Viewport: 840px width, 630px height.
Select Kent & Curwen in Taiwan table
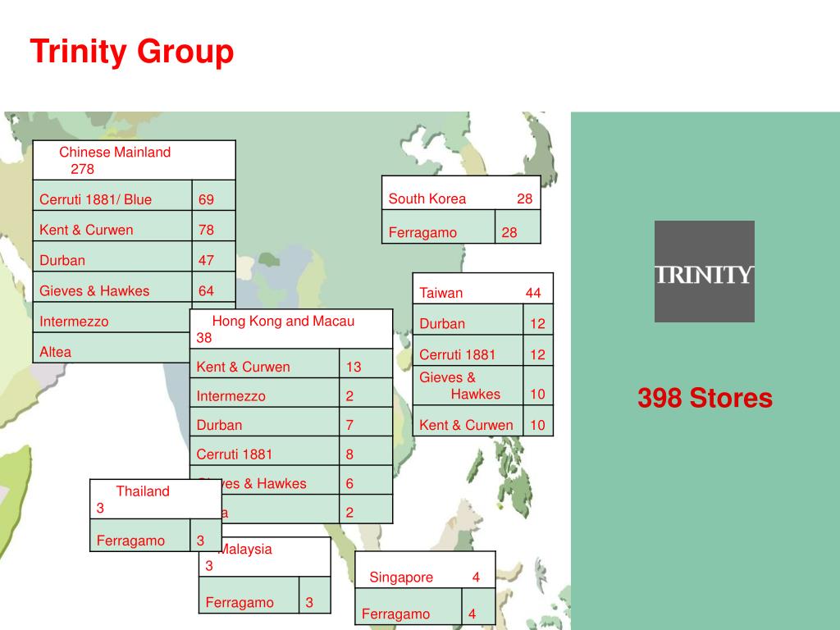pos(468,421)
